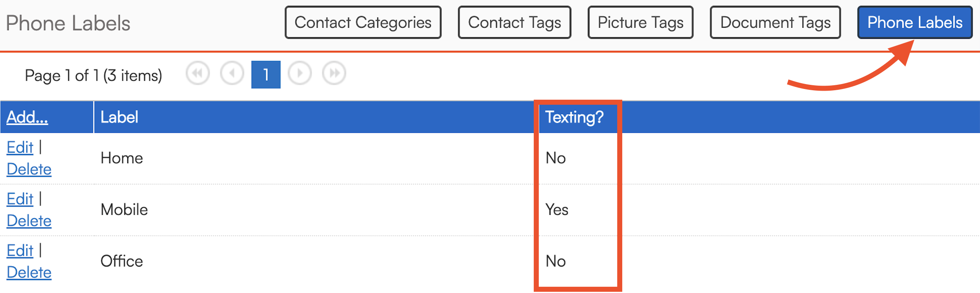Click the next page arrow icon

(x=300, y=74)
